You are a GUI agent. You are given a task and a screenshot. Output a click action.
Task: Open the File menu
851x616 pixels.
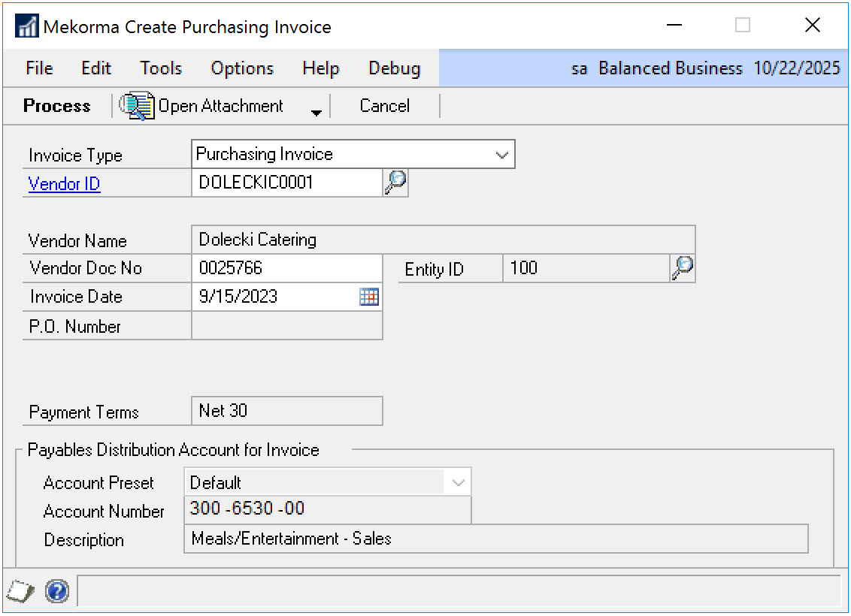[39, 68]
